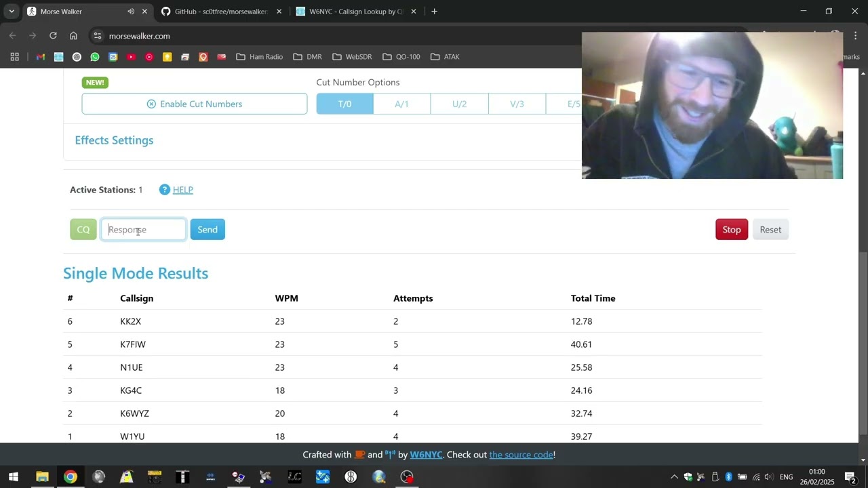Open the Chrome apps grid in bookmarks bar
The width and height of the screenshot is (868, 488).
point(14,57)
